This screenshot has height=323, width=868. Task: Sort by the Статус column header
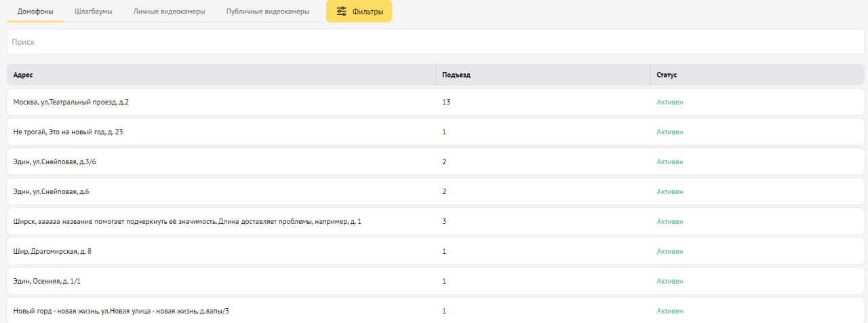coord(667,75)
